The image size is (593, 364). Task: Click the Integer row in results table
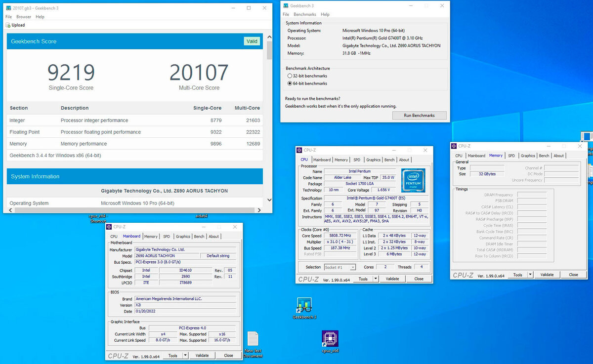pyautogui.click(x=135, y=120)
